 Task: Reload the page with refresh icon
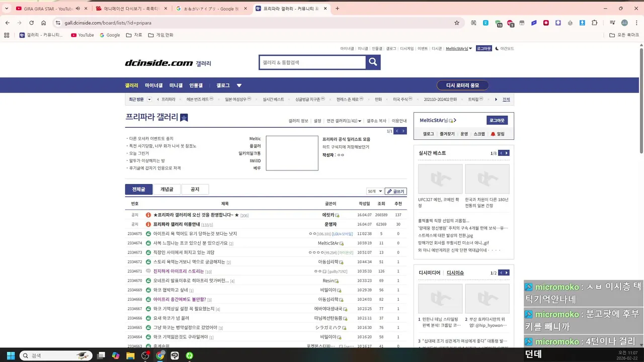[31, 23]
